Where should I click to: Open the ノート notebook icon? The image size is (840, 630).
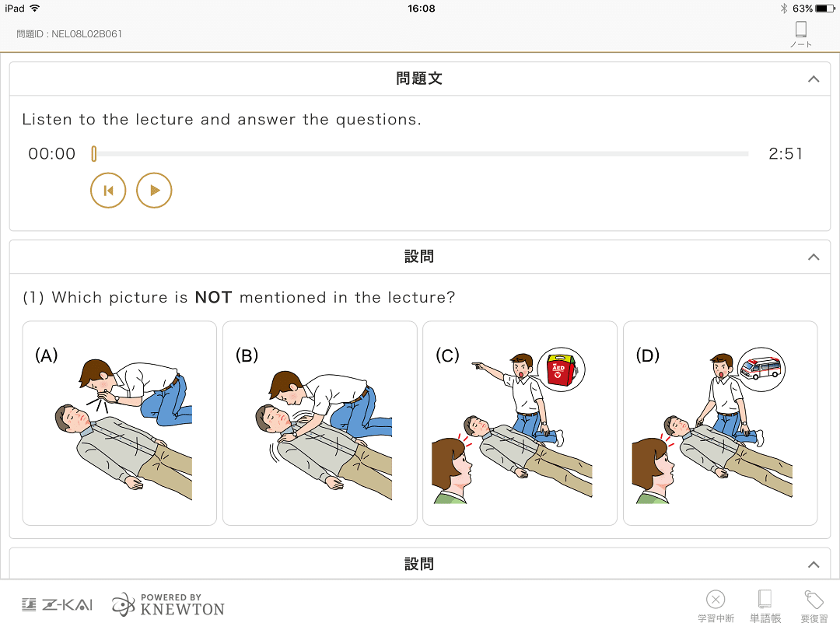tap(801, 34)
